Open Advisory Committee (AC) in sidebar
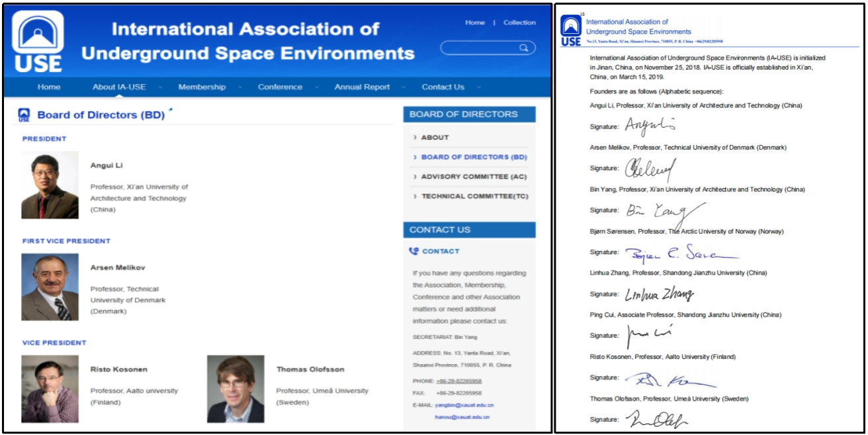 tap(473, 177)
